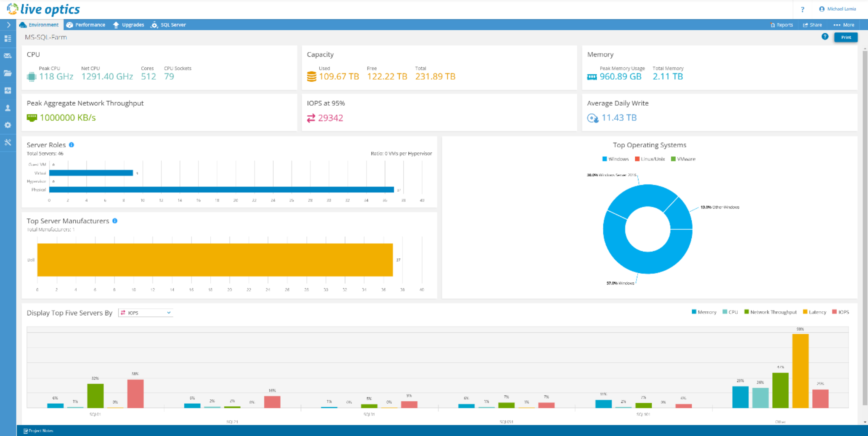This screenshot has width=868, height=436.
Task: Click the Capacity disk stack icon
Action: (312, 77)
